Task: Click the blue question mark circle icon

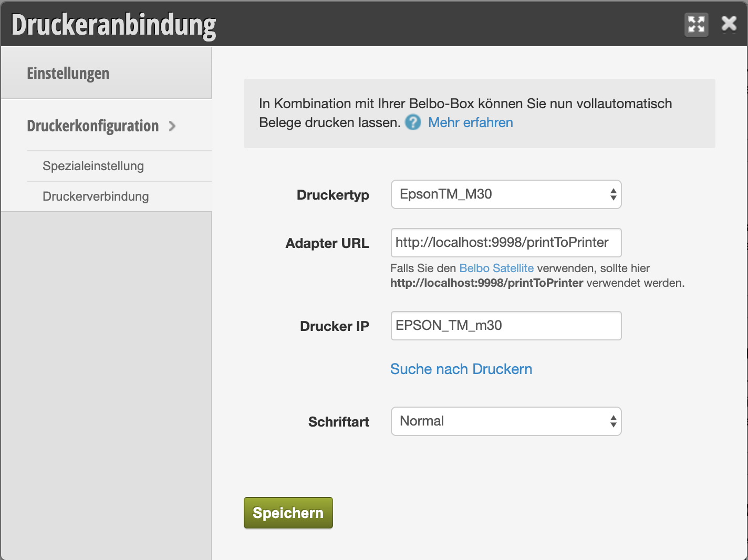Action: [413, 122]
